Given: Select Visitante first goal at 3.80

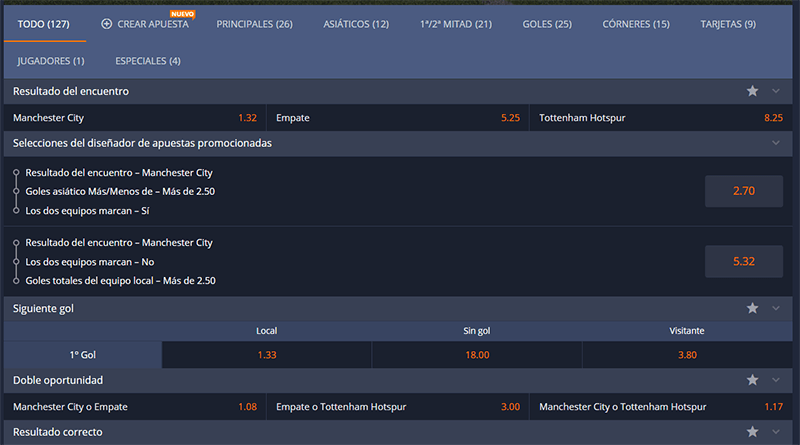Looking at the screenshot, I should 687,355.
